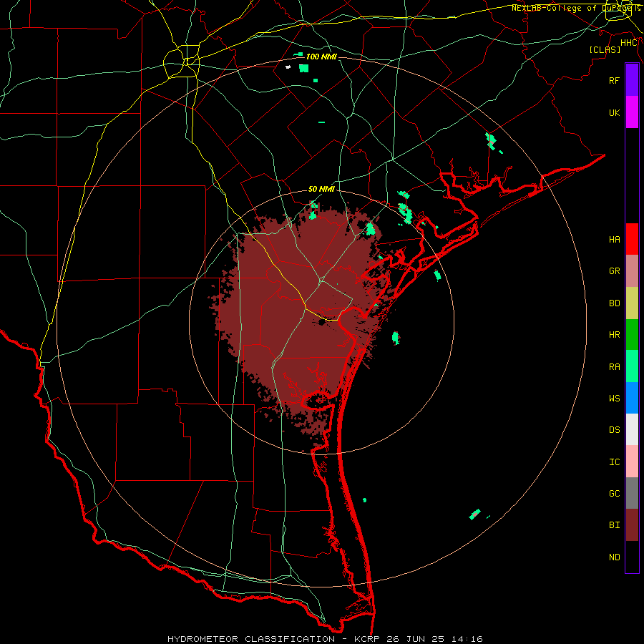Viewport: 644px width, 644px height.
Task: Click the UK magenta legend swatch
Action: coord(632,112)
